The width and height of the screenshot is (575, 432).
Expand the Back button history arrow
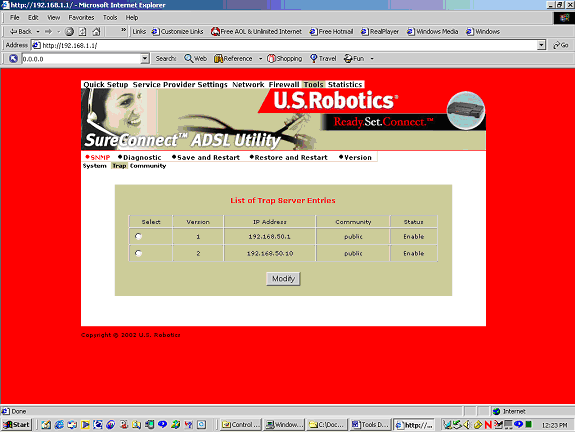point(38,32)
